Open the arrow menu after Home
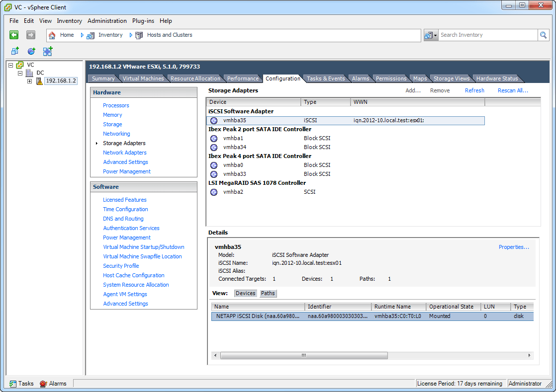Viewport: 556px width, 392px height. click(x=82, y=35)
